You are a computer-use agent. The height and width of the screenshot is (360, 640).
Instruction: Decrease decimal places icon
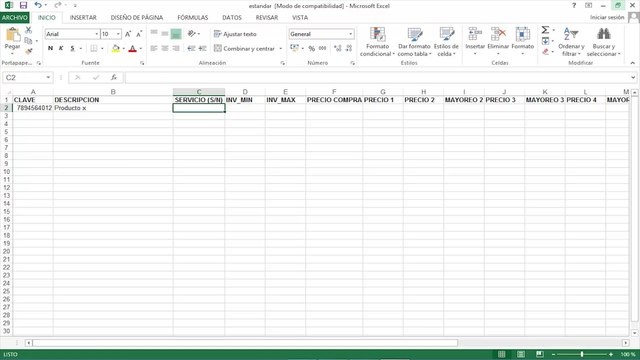349,49
